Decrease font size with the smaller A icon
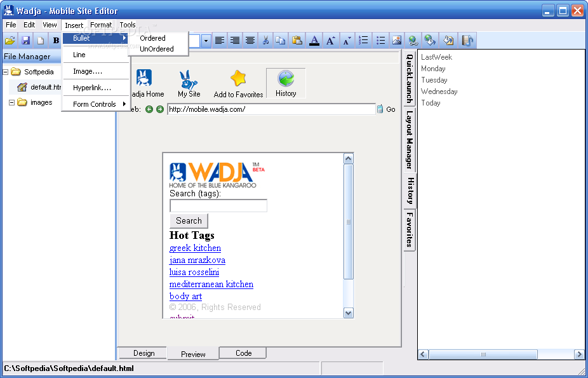Image resolution: width=588 pixels, height=378 pixels. tap(347, 40)
